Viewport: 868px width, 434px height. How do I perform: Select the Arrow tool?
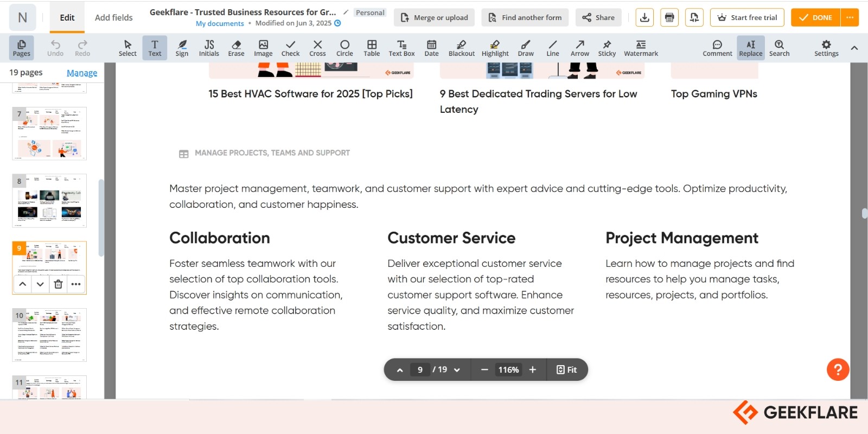(580, 48)
